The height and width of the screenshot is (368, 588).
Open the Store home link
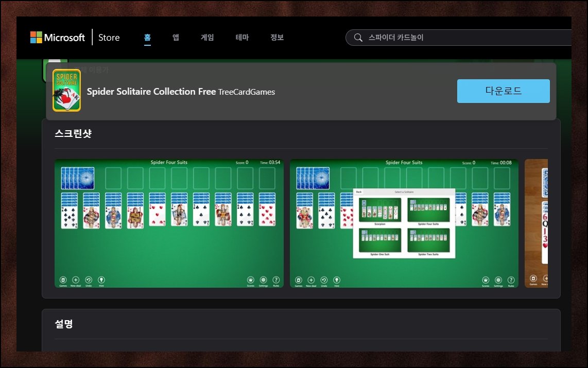[109, 38]
